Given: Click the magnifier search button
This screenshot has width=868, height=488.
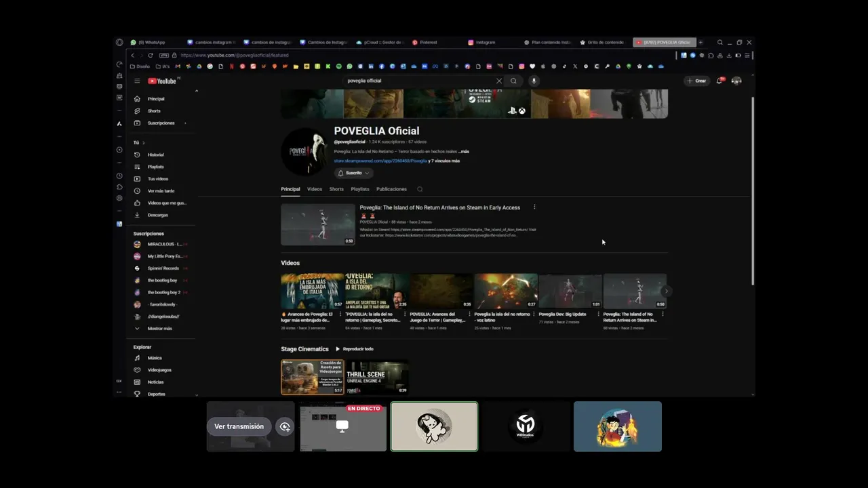Looking at the screenshot, I should click(513, 81).
